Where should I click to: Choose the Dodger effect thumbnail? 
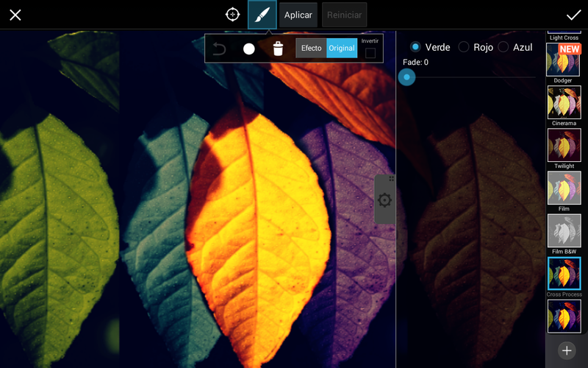[x=563, y=60]
